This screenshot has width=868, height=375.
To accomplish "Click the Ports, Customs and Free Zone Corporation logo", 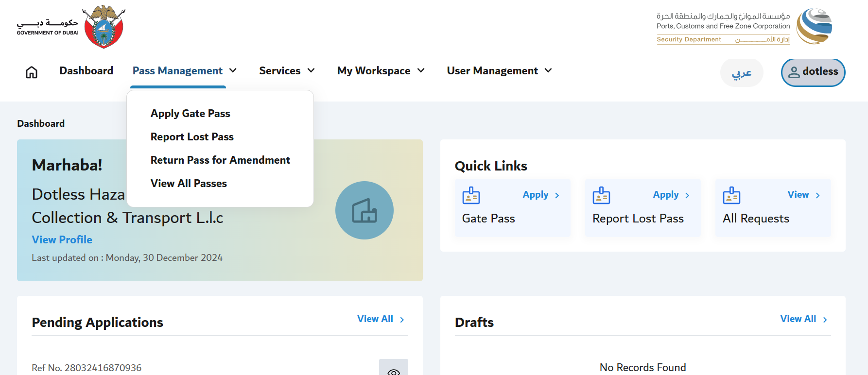I will coord(744,27).
